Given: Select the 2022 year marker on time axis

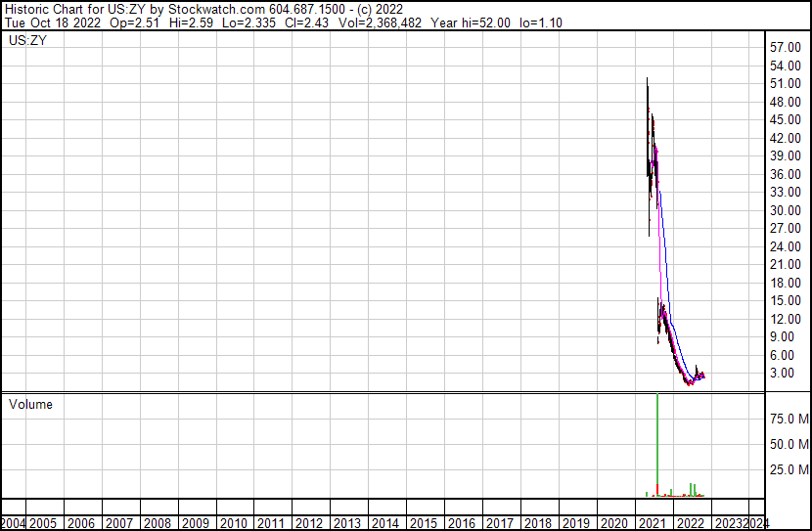Looking at the screenshot, I should (691, 523).
